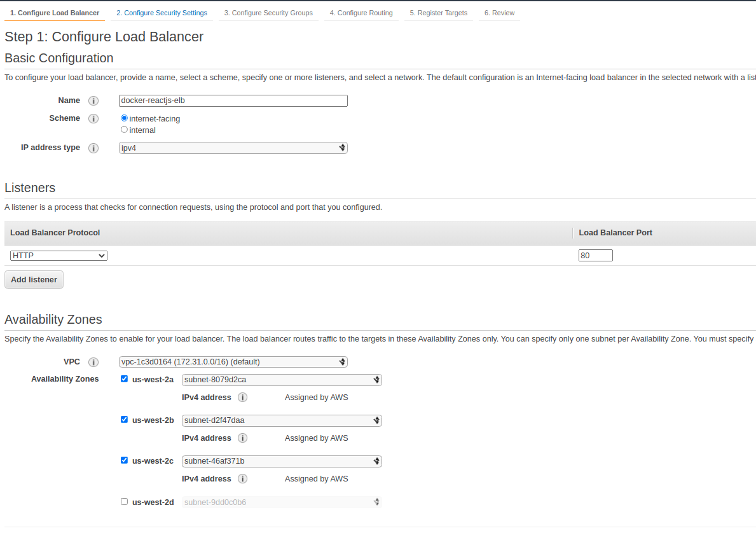The image size is (756, 533).
Task: Enable the us-west-2d availability zone
Action: 124,501
